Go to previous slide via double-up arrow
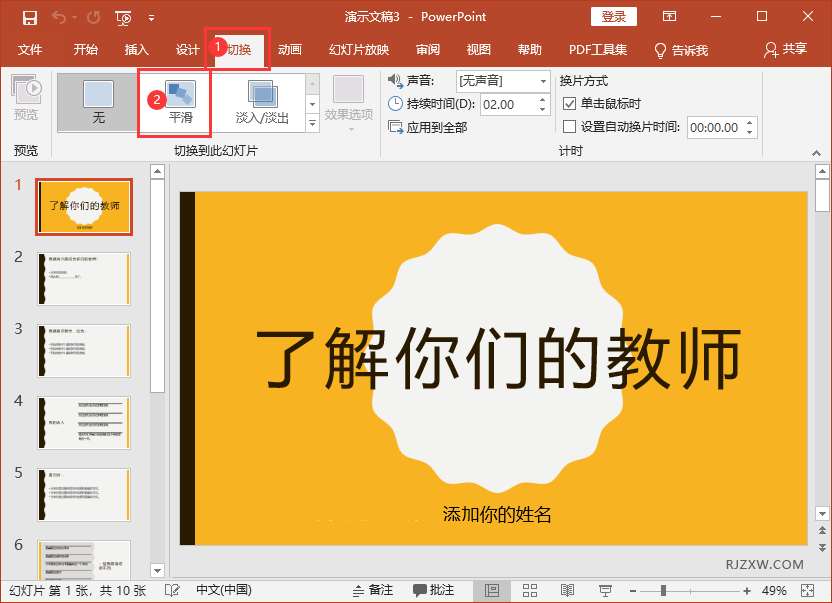 pyautogui.click(x=822, y=530)
